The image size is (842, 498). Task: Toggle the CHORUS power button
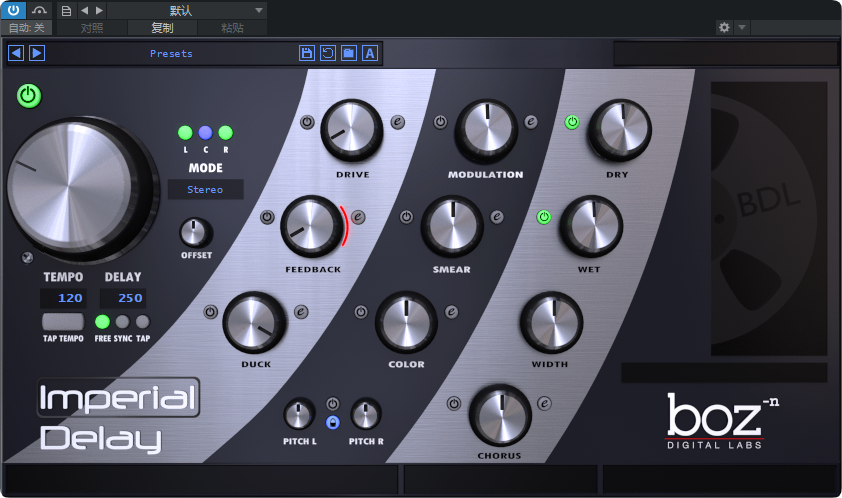[454, 403]
